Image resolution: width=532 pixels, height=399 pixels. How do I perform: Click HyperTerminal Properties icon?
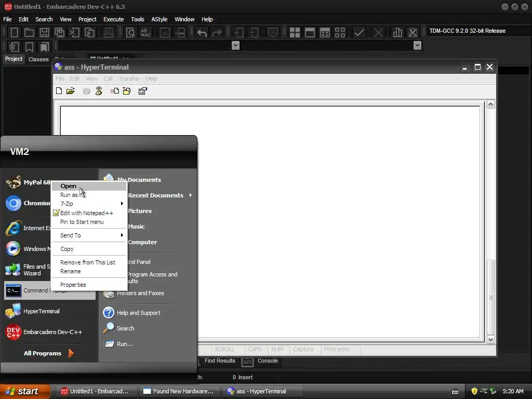142,91
